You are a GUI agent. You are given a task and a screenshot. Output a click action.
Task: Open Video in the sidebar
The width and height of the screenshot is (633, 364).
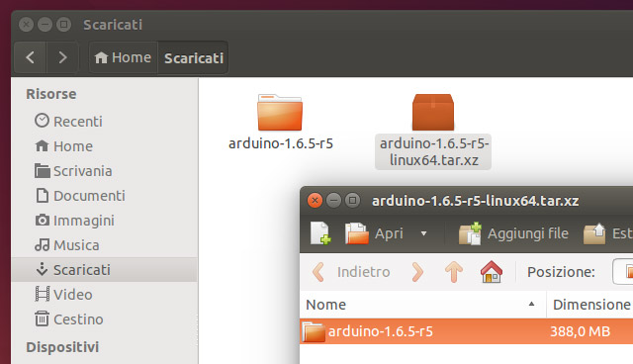[63, 295]
